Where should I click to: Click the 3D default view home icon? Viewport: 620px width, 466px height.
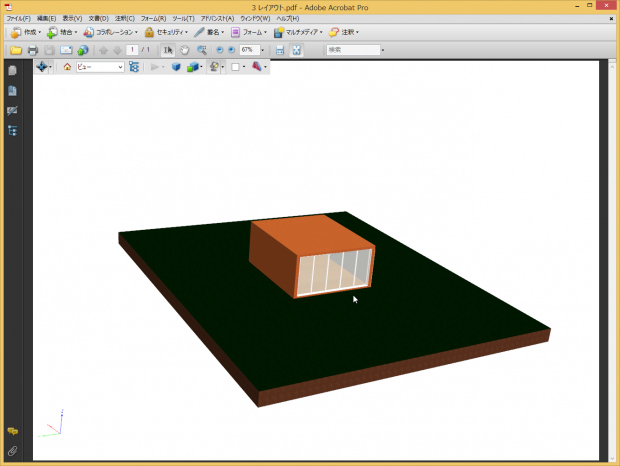point(67,67)
